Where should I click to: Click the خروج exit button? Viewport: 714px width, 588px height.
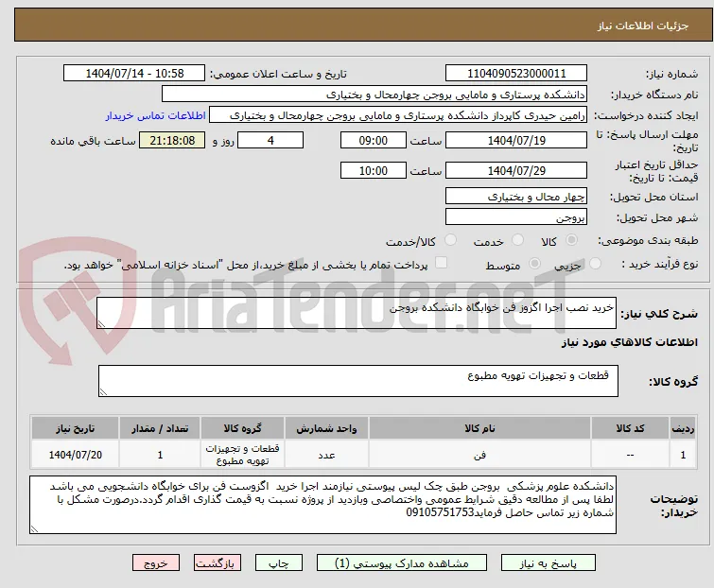(x=156, y=563)
